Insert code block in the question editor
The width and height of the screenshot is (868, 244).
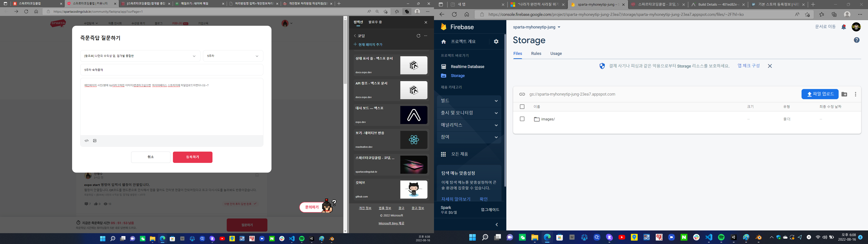point(87,141)
